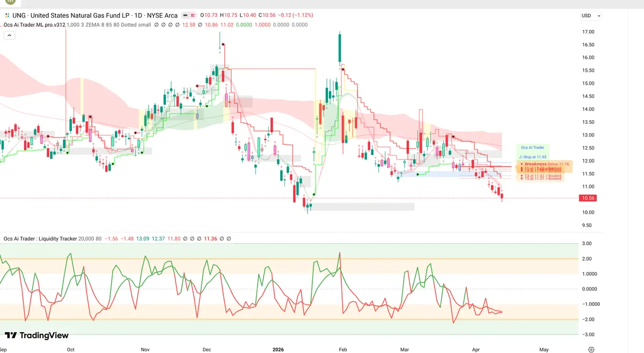The height and width of the screenshot is (353, 644).
Task: Click the Liquidity Tracker value 12.37
Action: coord(159,239)
